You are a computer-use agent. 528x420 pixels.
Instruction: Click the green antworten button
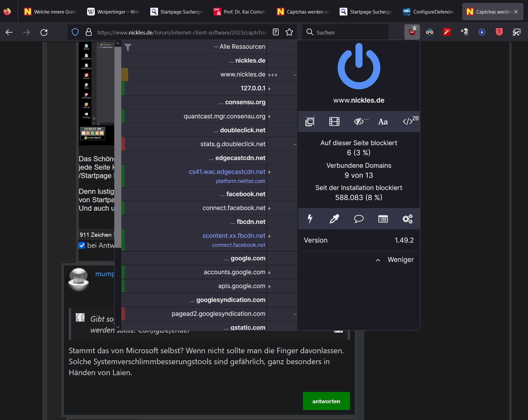(326, 401)
